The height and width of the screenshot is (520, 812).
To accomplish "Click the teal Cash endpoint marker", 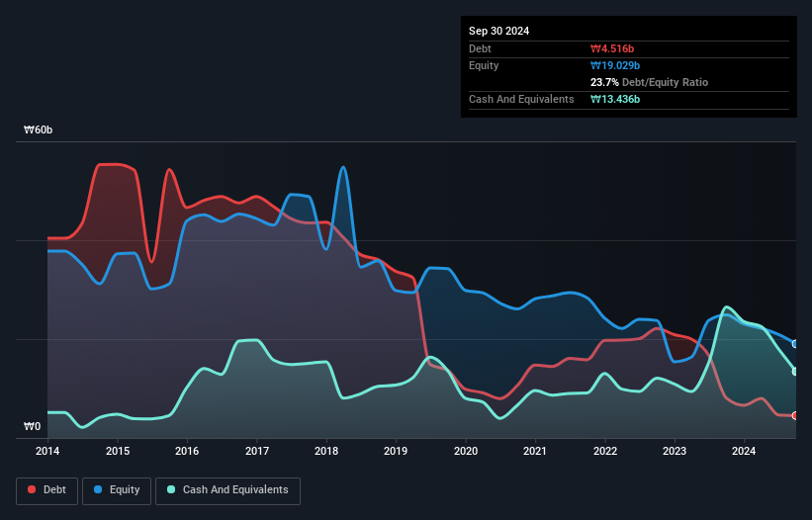I will 795,372.
